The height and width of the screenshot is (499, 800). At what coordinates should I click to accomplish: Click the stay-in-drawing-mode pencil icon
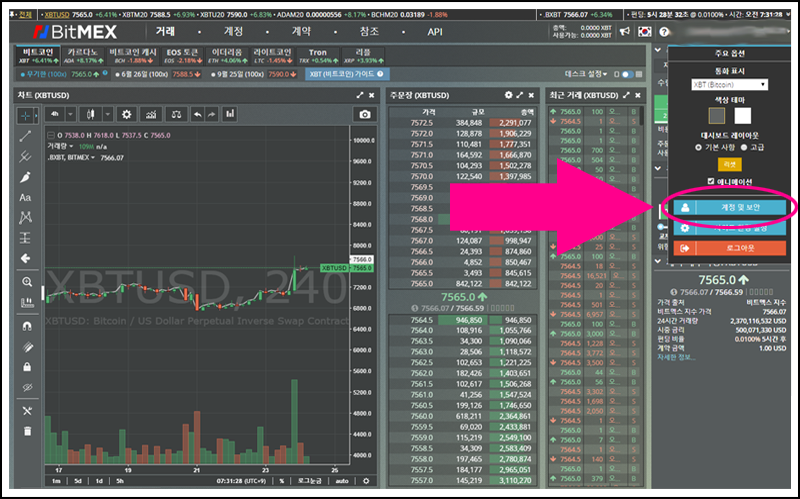27,347
